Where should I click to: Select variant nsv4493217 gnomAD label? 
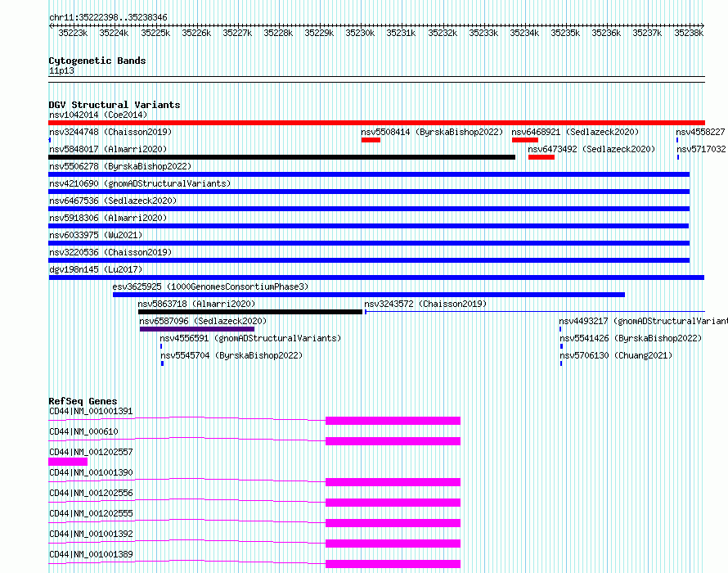pyautogui.click(x=643, y=321)
